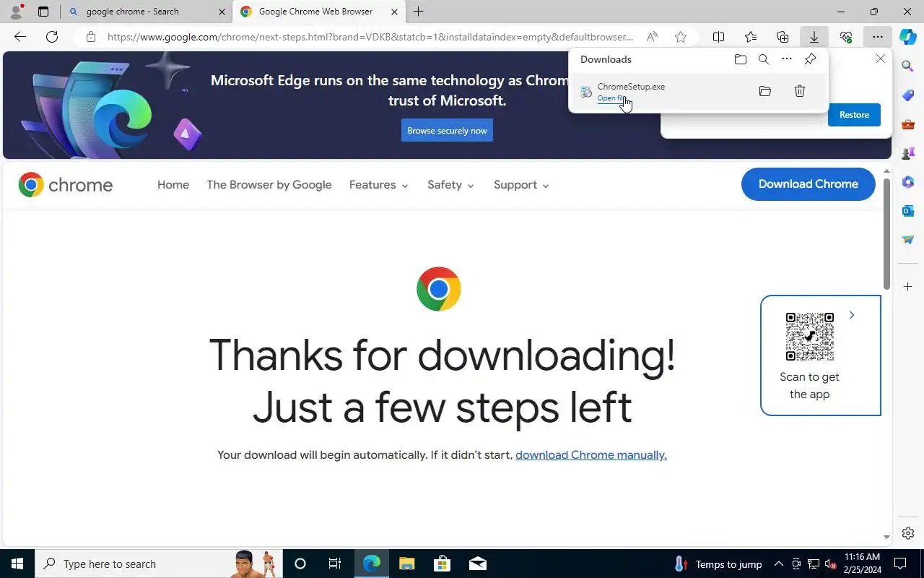Show ChromeSetup.exe in folder

(x=765, y=91)
